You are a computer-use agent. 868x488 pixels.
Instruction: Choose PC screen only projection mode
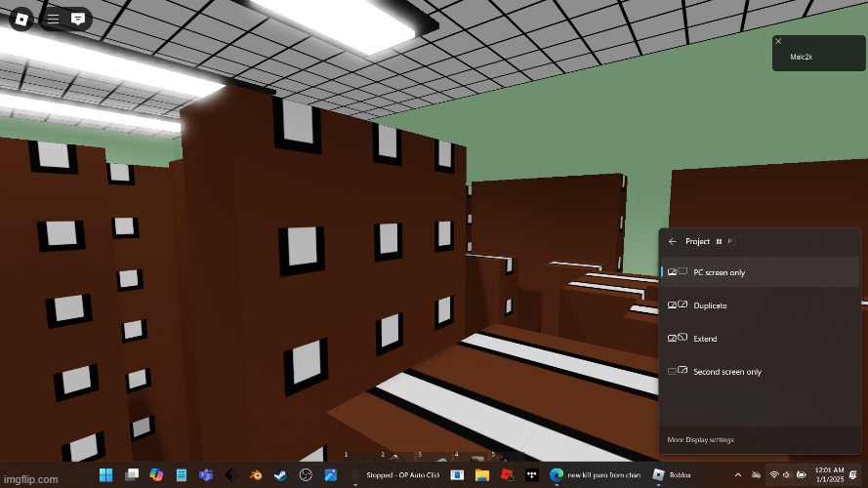click(x=760, y=272)
